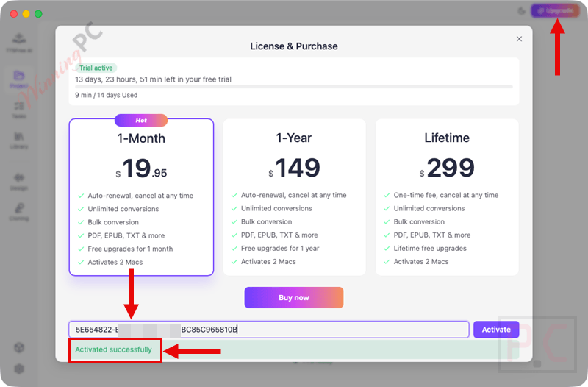Image resolution: width=588 pixels, height=387 pixels.
Task: Select the Lifetime plan card
Action: 447,197
